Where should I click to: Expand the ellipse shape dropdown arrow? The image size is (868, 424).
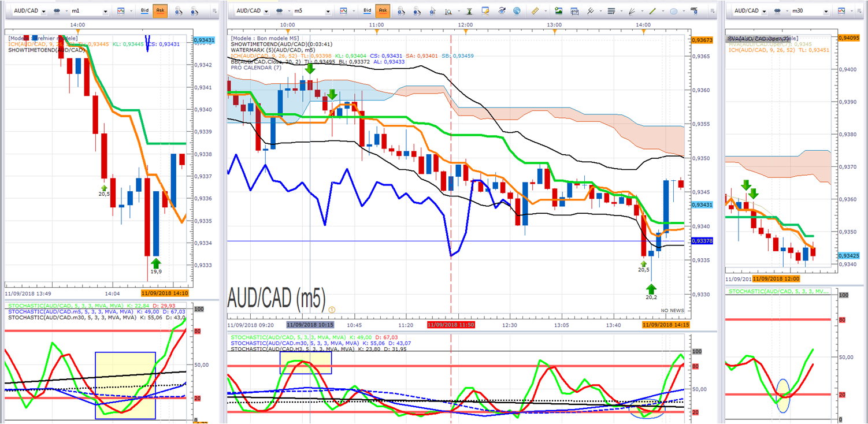(682, 12)
